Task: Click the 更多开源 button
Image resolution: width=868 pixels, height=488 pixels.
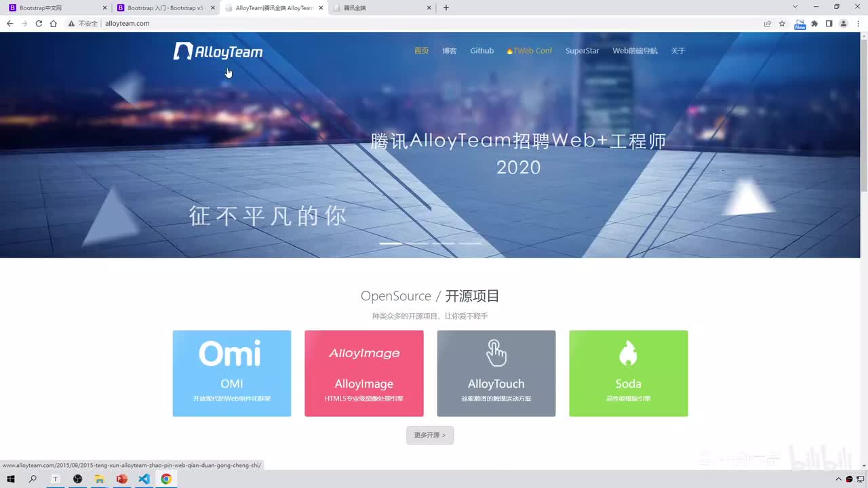Action: click(430, 435)
